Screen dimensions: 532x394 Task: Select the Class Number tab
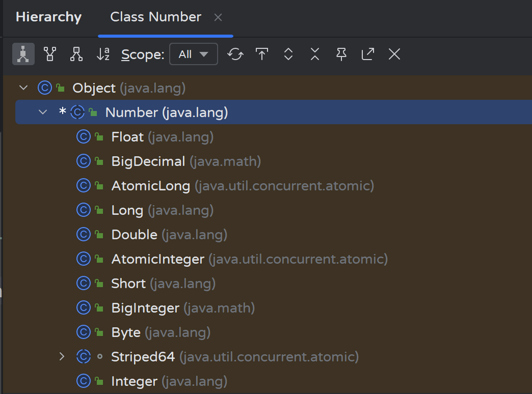click(155, 17)
